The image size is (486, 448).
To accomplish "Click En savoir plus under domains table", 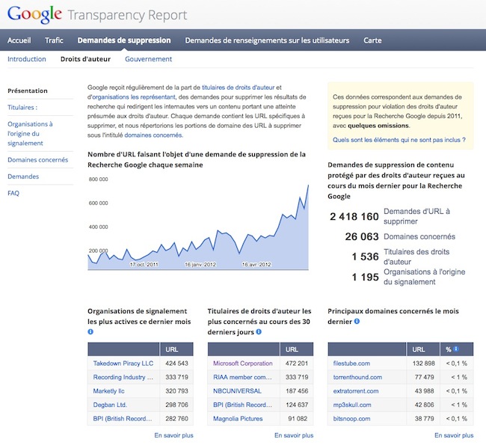I will click(x=454, y=435).
